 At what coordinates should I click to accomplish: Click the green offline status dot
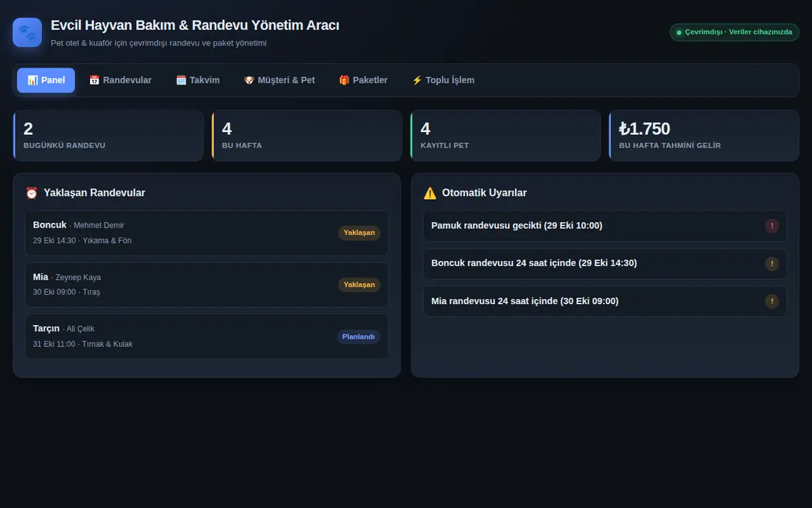point(679,33)
